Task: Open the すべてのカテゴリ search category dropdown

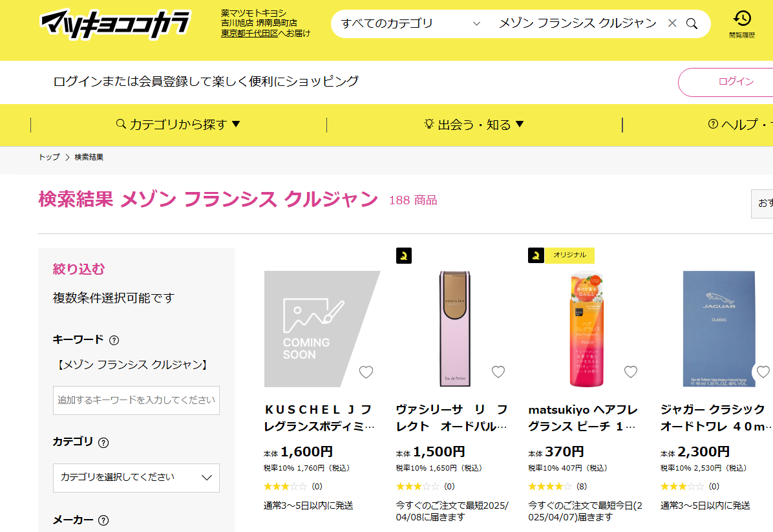Action: click(410, 23)
